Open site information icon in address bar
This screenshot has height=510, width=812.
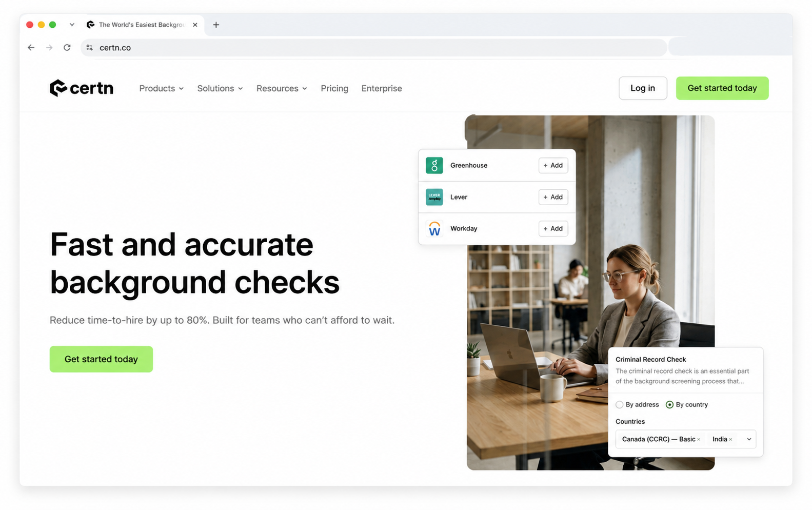click(x=90, y=48)
